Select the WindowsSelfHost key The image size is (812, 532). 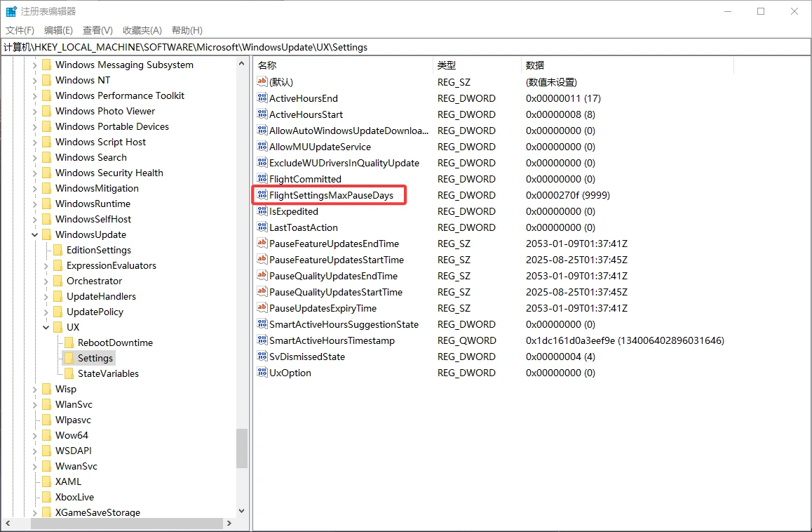pyautogui.click(x=93, y=219)
